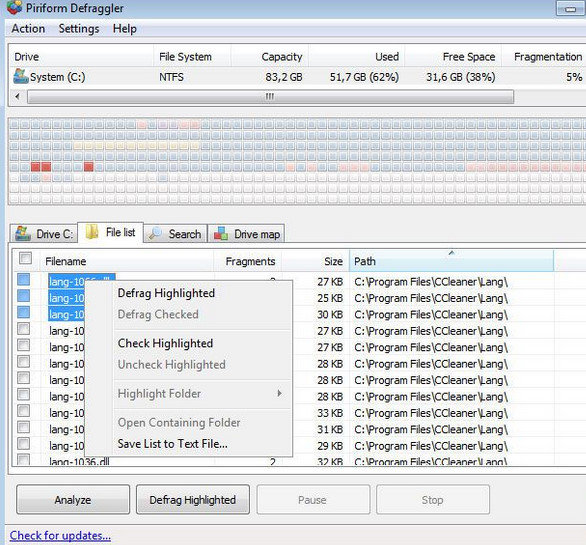Click the Free Space column header
586x545 pixels.
453,57
